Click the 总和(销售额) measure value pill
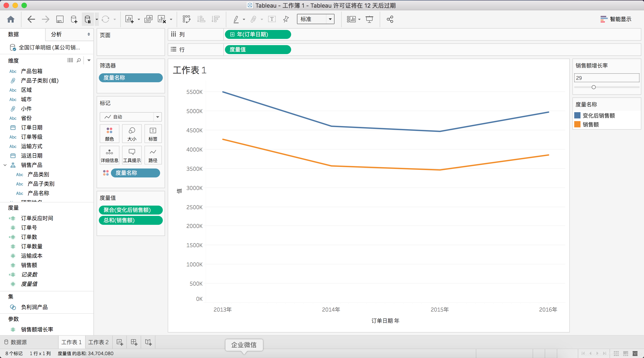The image size is (644, 358). tap(131, 220)
